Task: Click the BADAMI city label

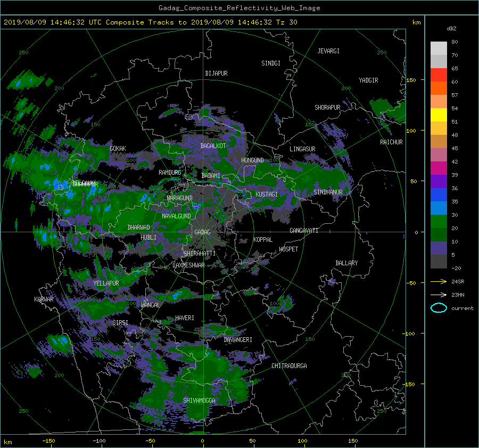Action: coord(211,176)
